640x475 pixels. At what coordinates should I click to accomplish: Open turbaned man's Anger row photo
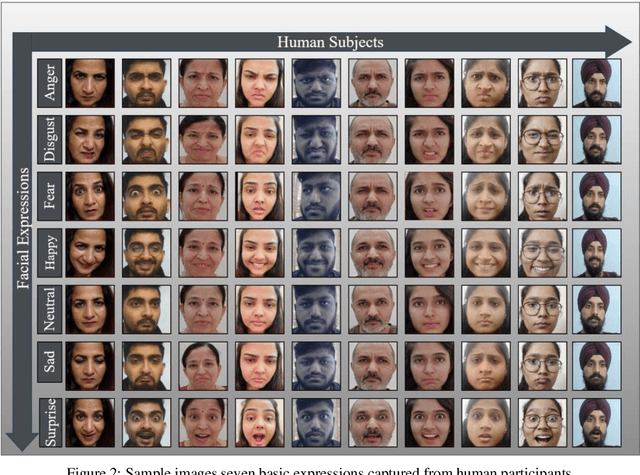(x=596, y=82)
